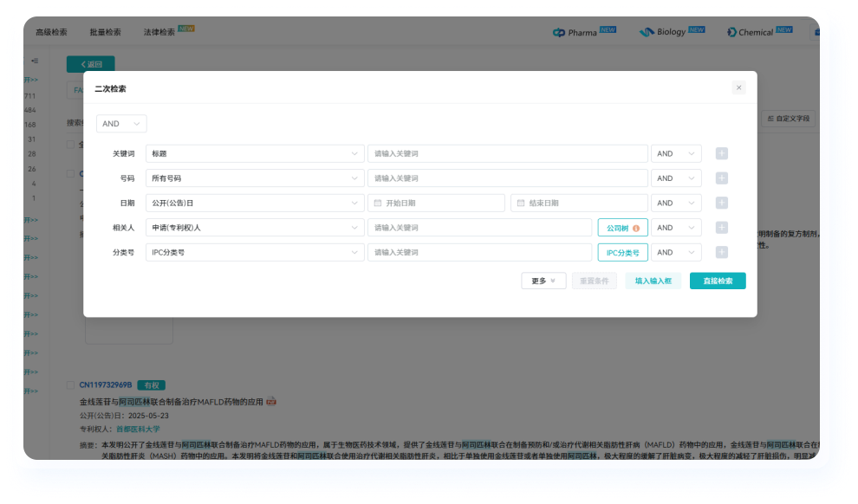The image size is (858, 504).
Task: Close the 二次检索 dialog
Action: point(738,87)
